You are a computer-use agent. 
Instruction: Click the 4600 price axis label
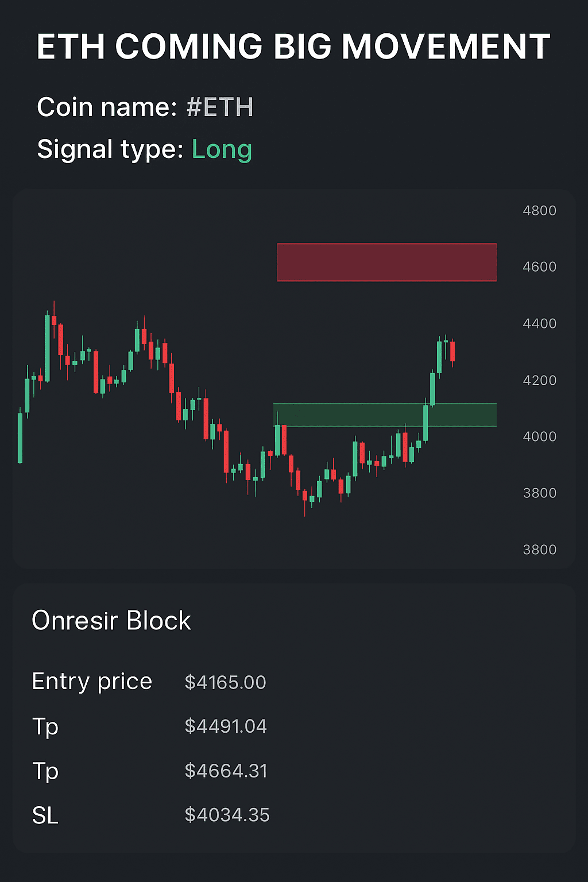[539, 267]
